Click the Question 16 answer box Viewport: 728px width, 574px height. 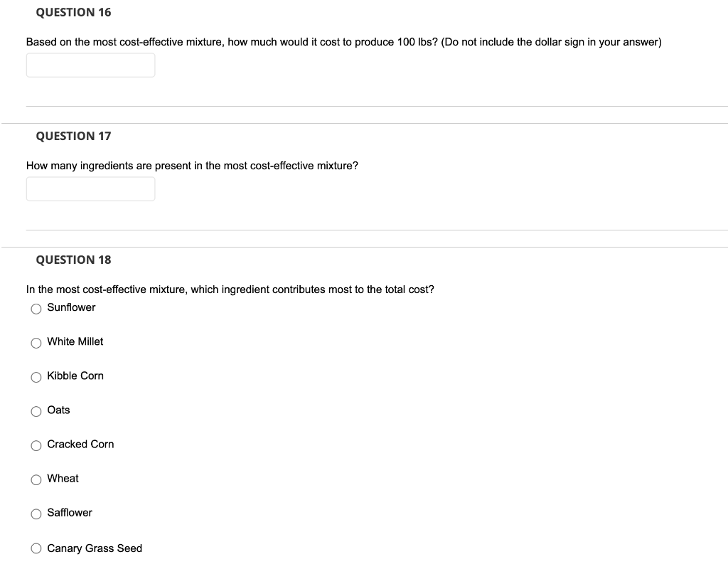pos(90,65)
